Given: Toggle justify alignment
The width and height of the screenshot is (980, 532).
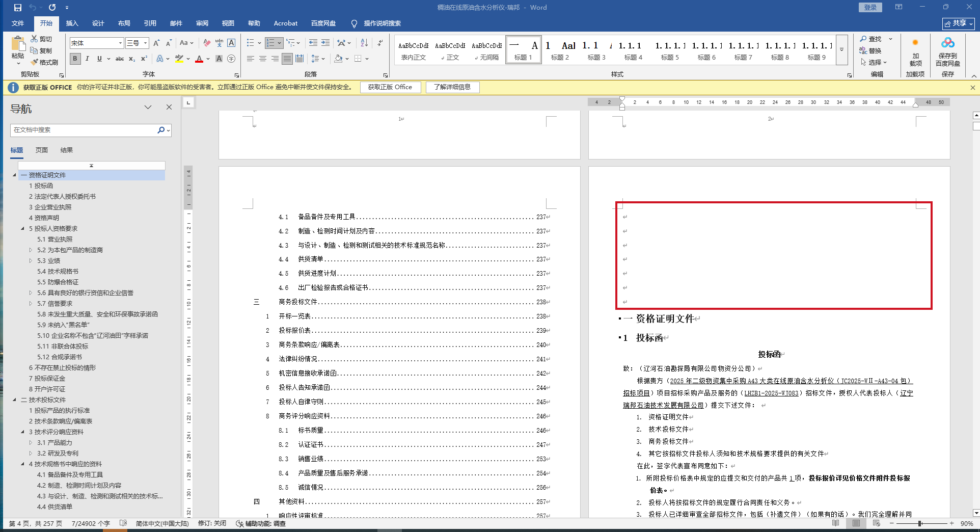Looking at the screenshot, I should pos(287,59).
